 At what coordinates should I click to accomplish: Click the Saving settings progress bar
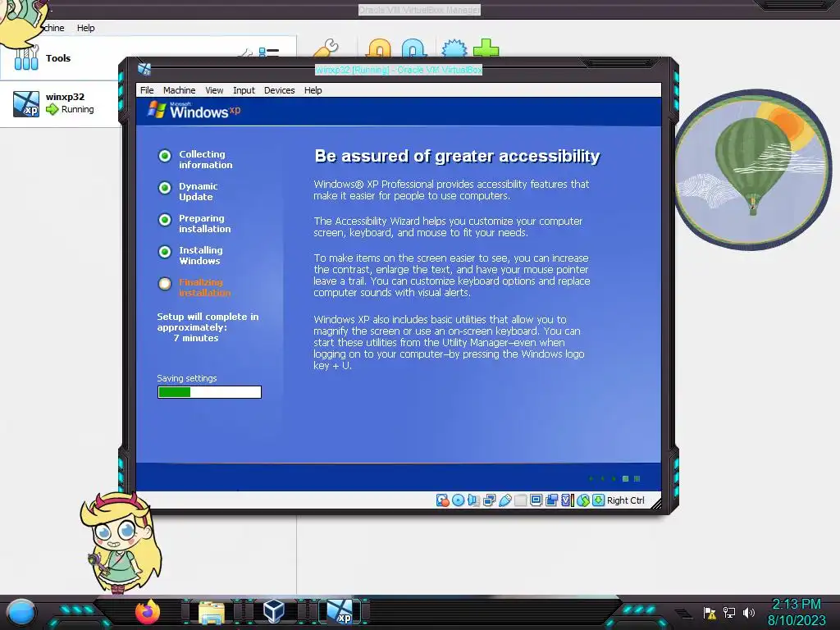pos(209,392)
